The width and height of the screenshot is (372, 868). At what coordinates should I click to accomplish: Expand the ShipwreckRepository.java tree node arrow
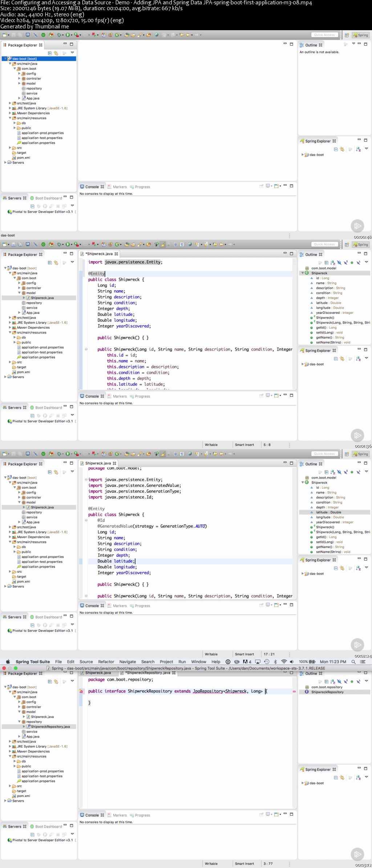point(24,727)
